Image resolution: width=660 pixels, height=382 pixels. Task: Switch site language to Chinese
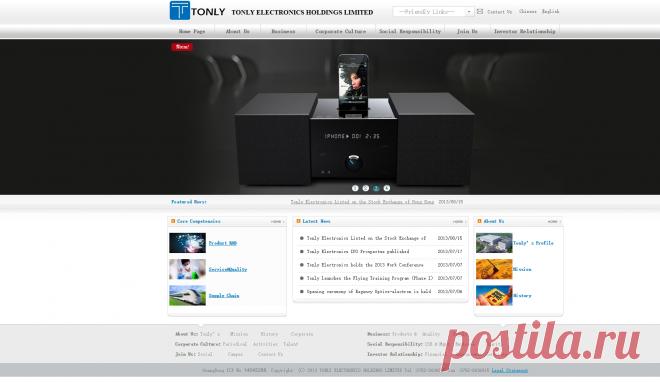coord(527,11)
